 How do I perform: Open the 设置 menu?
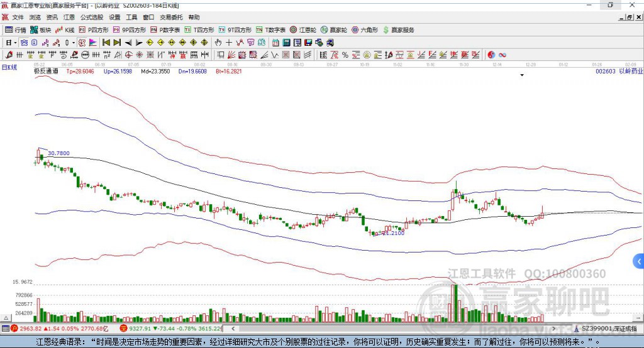tap(114, 17)
